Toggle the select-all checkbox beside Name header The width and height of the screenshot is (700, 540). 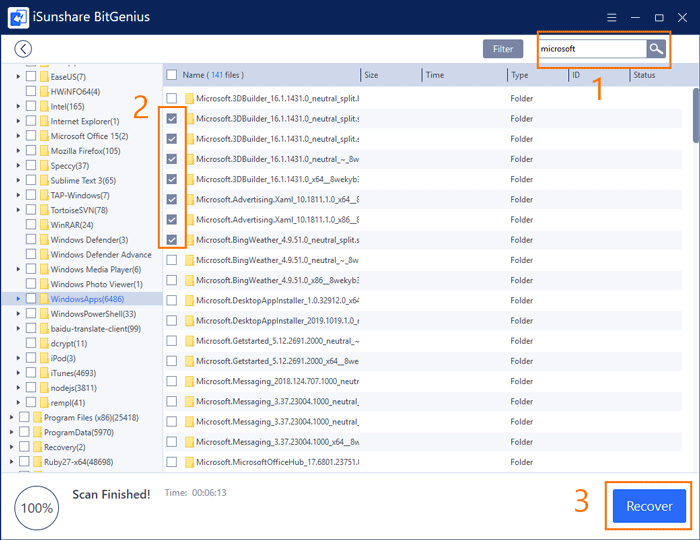click(171, 75)
